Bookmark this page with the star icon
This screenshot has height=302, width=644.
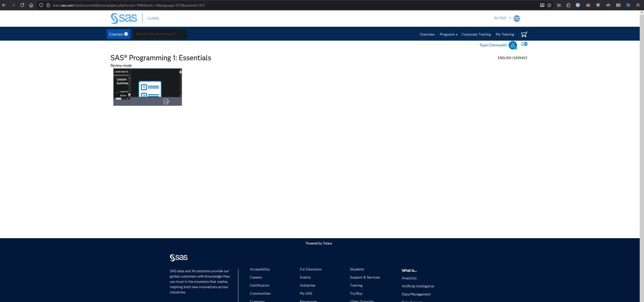549,5
